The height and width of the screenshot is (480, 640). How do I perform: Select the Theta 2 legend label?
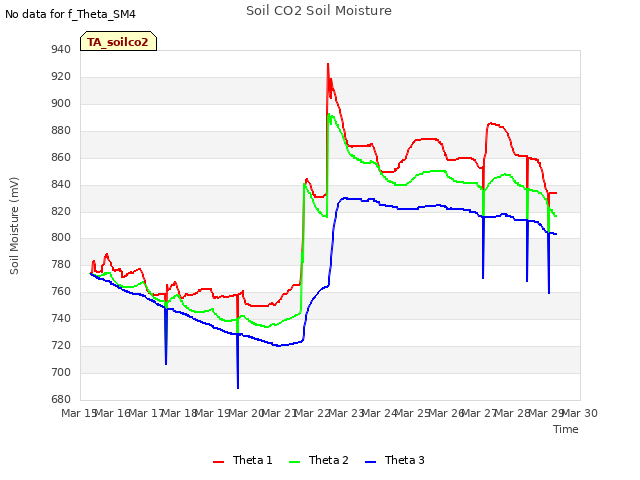click(329, 460)
